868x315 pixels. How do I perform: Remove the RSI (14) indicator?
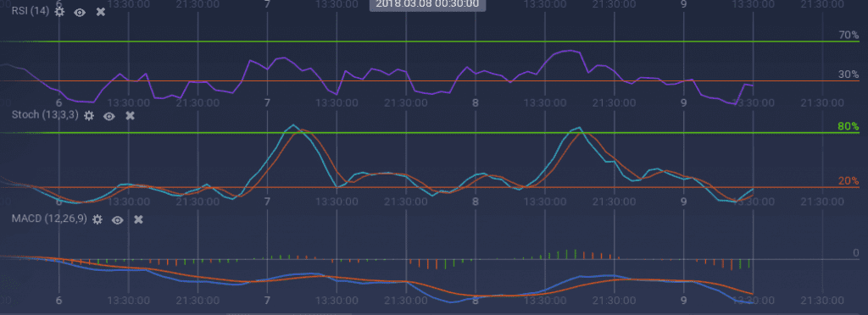100,12
